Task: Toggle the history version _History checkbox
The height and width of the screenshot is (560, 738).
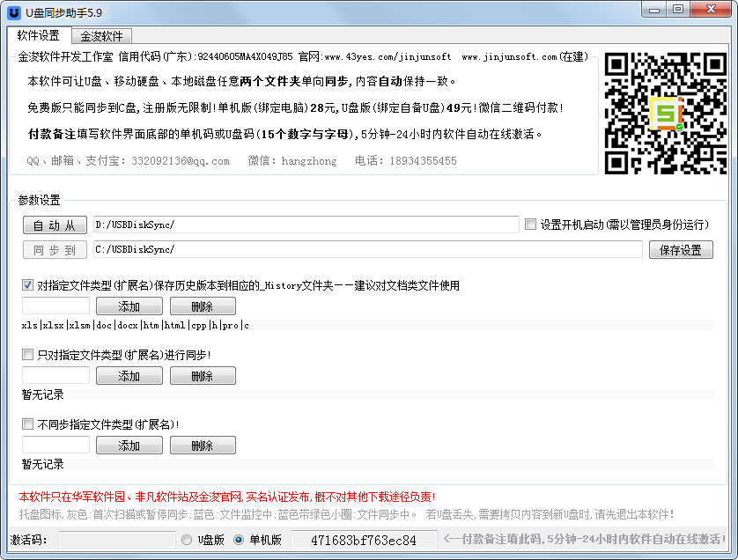Action: click(28, 285)
